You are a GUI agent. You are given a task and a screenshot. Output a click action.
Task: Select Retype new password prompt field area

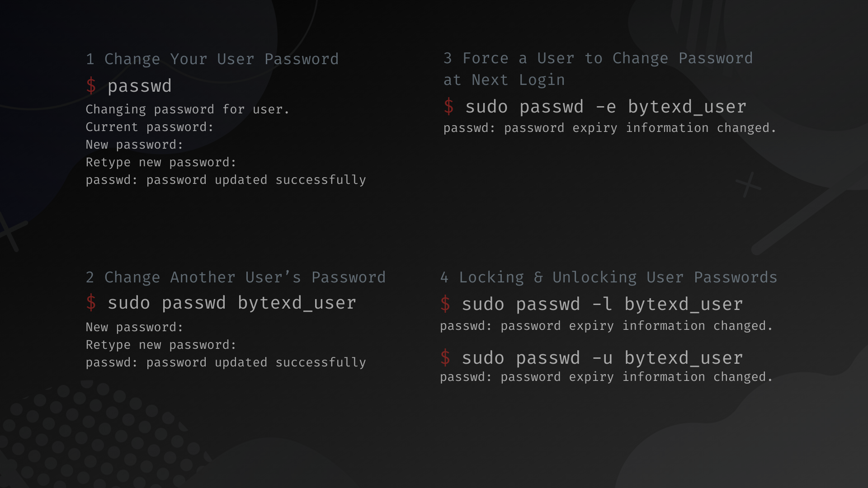161,162
